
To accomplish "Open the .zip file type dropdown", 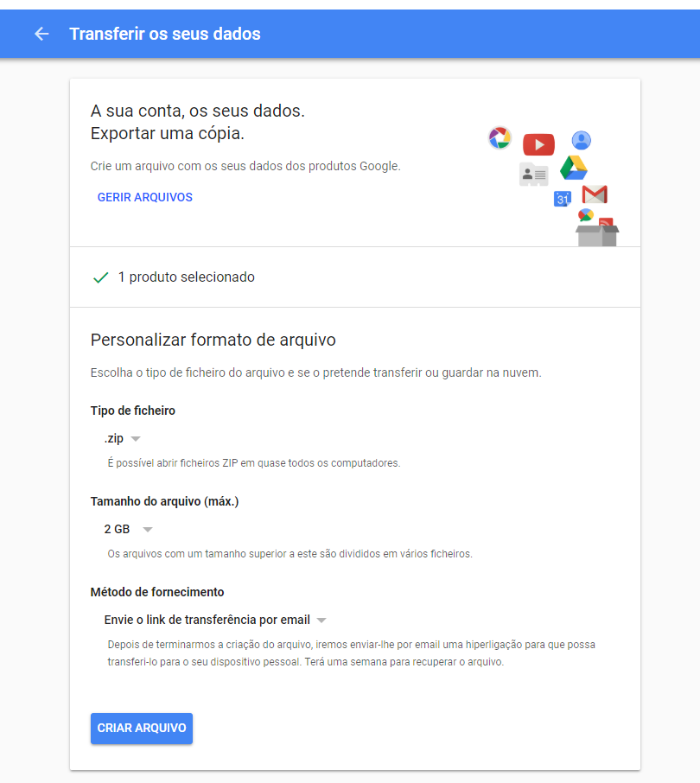I will click(x=122, y=439).
